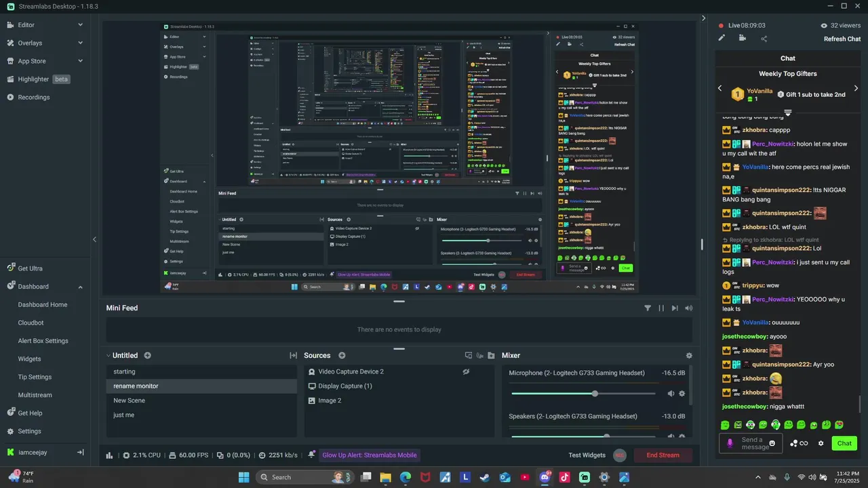This screenshot has width=868, height=488.
Task: Click the Glow Up Alert: Streamlabs Mobile banner
Action: [x=370, y=455]
